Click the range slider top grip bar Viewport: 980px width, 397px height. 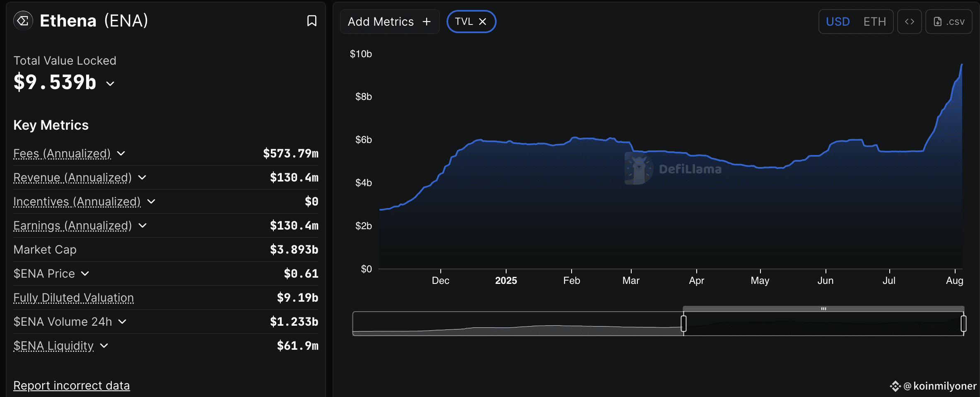click(823, 309)
